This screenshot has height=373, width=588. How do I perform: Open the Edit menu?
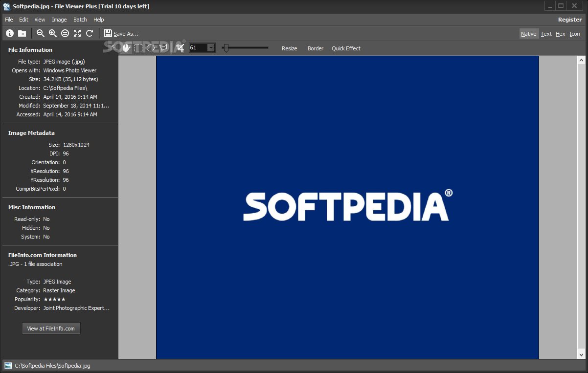click(x=23, y=20)
